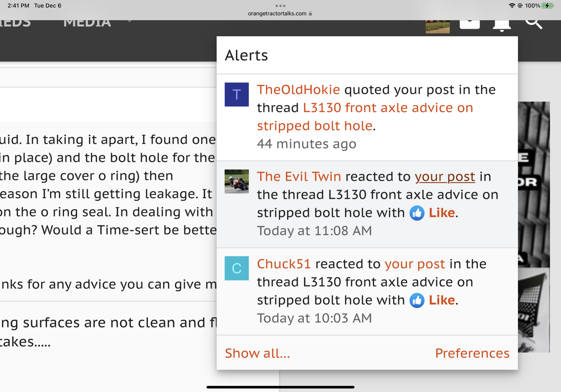Tap thumbs-up Like icon in Chuck51 alert
The image size is (561, 392).
(x=417, y=301)
